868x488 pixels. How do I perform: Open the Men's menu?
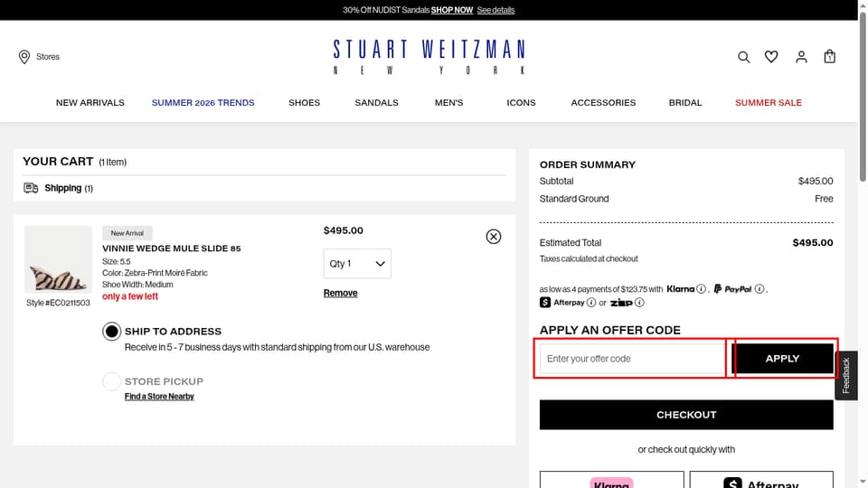pos(449,103)
